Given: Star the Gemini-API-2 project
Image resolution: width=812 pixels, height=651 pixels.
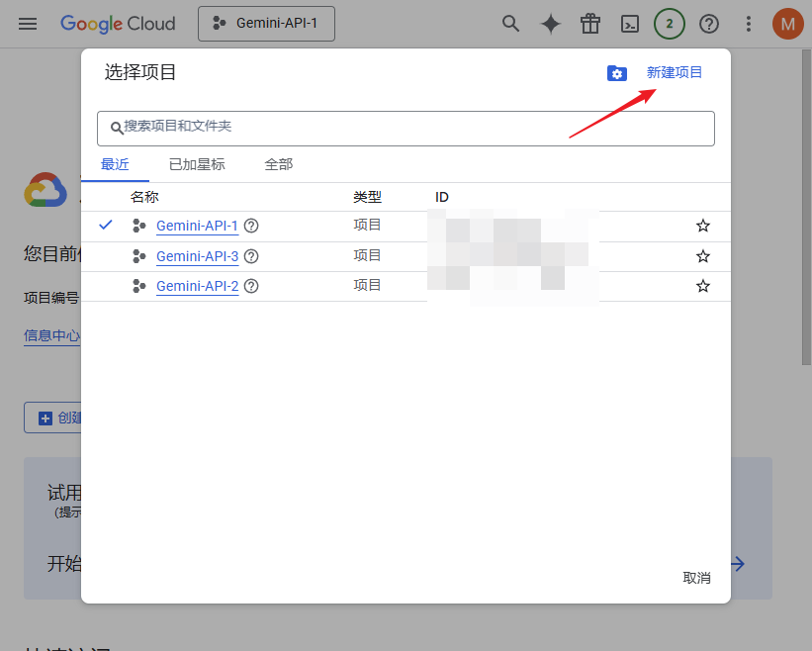Looking at the screenshot, I should point(703,286).
